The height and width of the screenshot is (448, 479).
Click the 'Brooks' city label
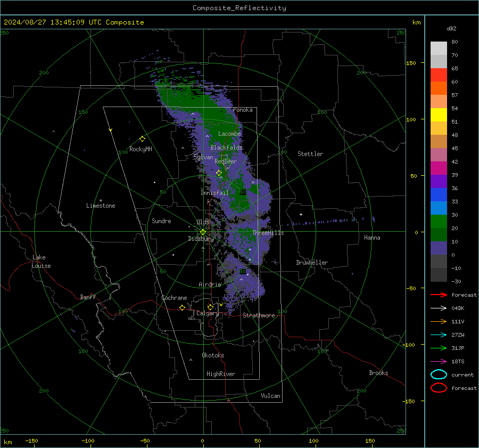pyautogui.click(x=378, y=373)
